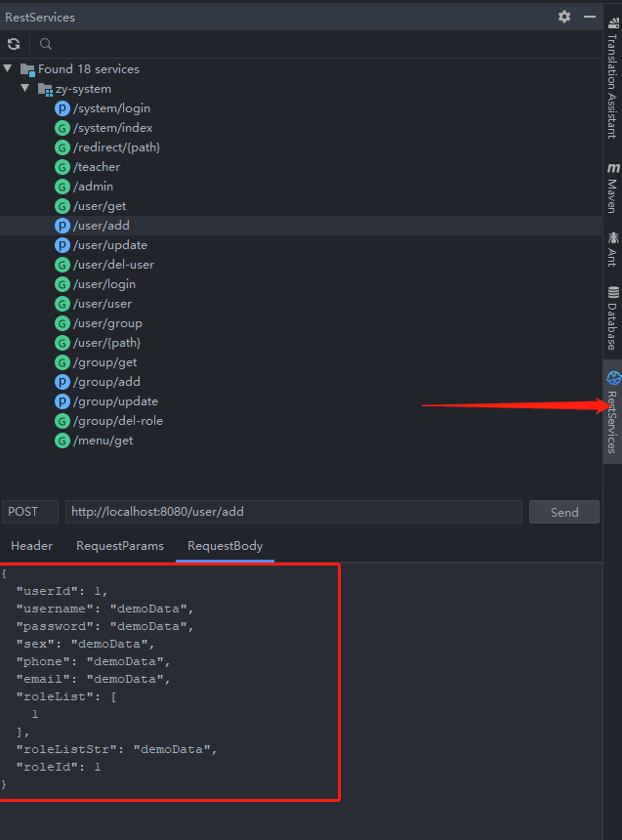Screen dimensions: 622x840
Task: Click the GET icon beside /user/group
Action: (62, 323)
